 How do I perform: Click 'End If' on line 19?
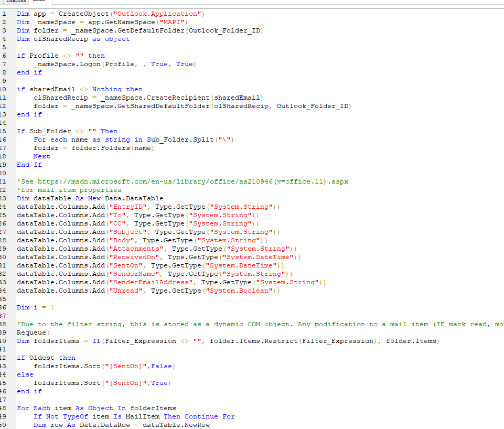coord(29,165)
